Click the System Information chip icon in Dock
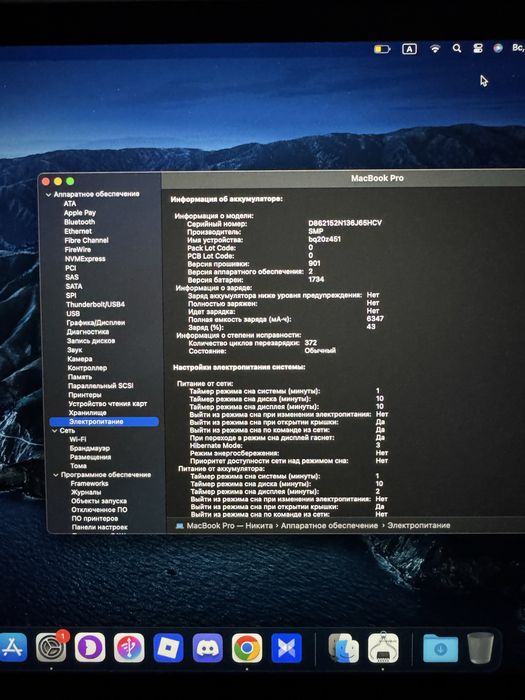525x700 pixels. [383, 648]
